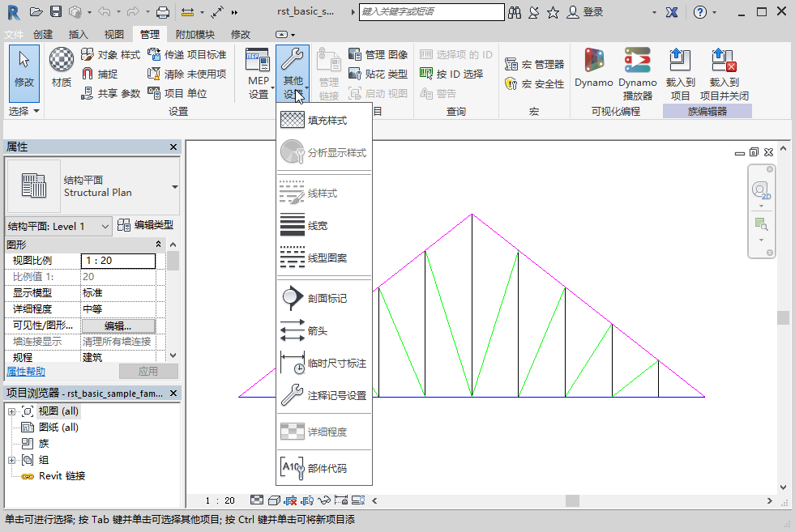Click the MEP 设置 tool
795x532 pixels.
click(257, 73)
